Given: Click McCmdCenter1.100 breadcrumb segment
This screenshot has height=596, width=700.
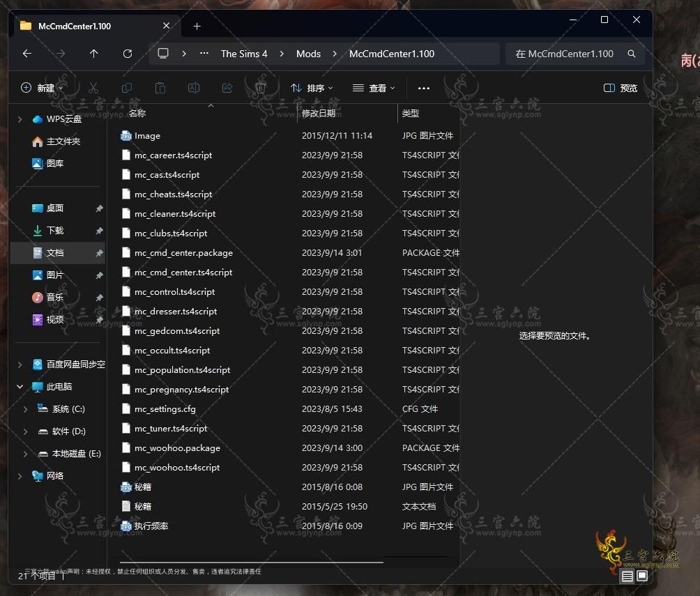Looking at the screenshot, I should [392, 54].
